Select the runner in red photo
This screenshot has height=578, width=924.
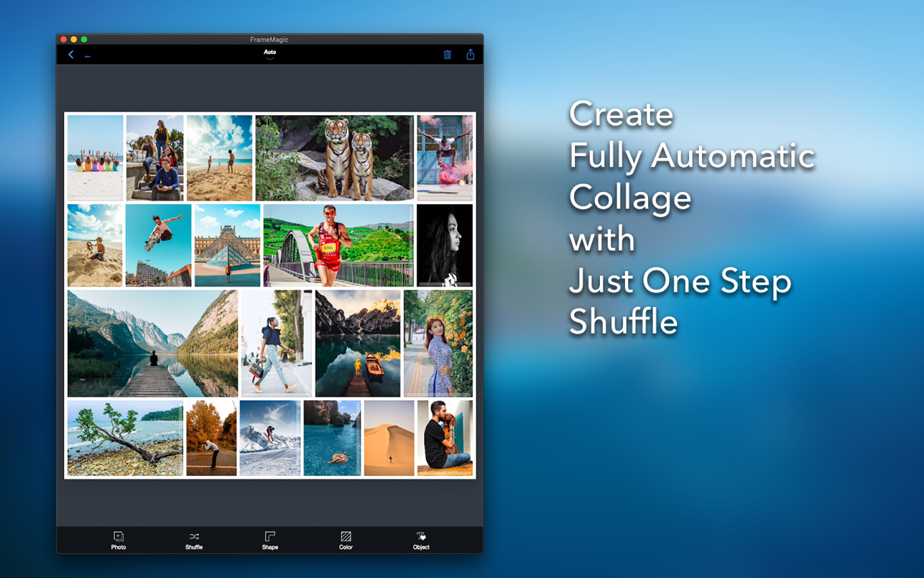coord(338,245)
